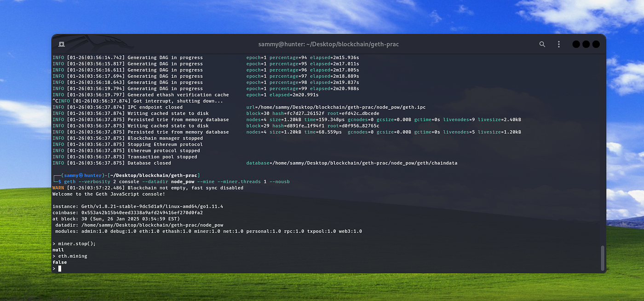Click the 'miner.stop();' command line
This screenshot has width=644, height=301.
(x=74, y=243)
